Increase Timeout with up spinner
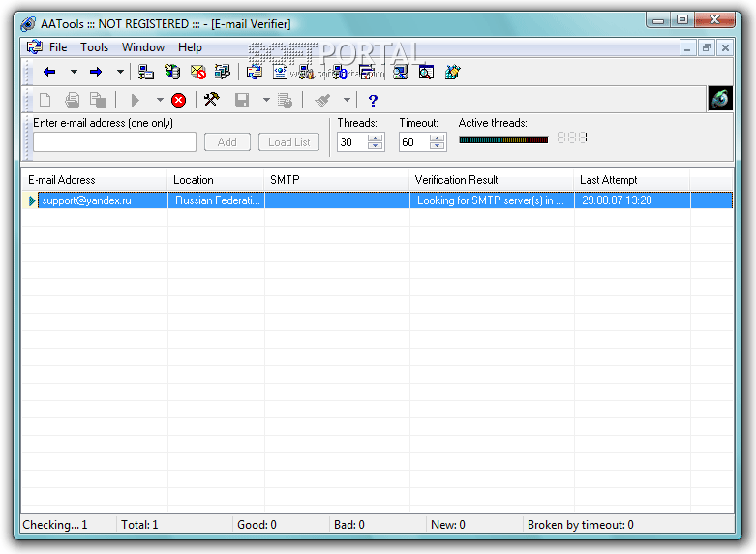 [437, 138]
